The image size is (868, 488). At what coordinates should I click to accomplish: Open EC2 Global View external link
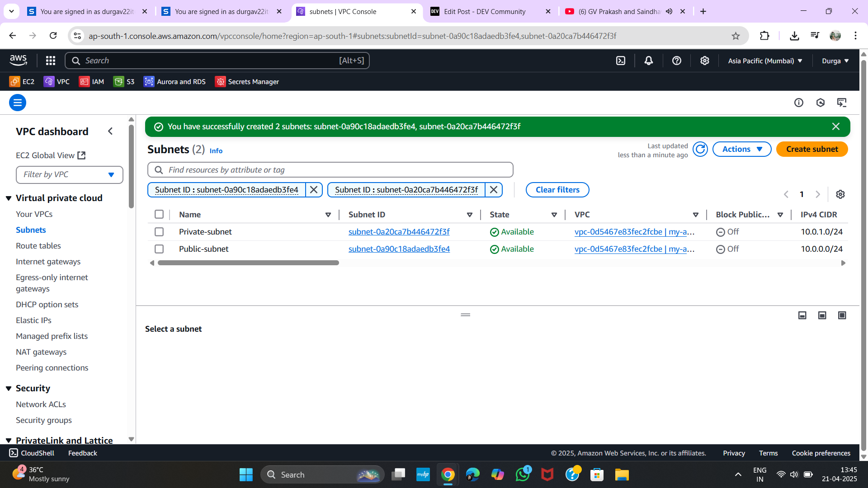(51, 155)
